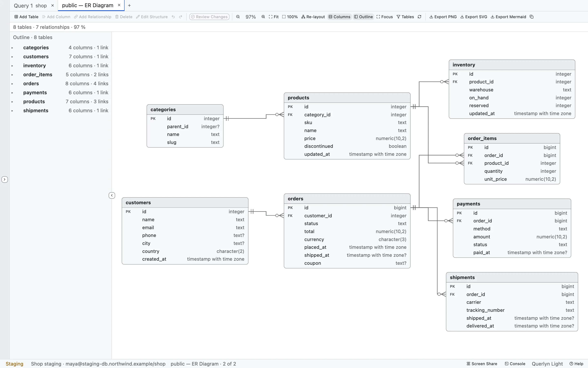This screenshot has height=368, width=588.
Task: Expand the payments outline row
Action: pos(12,93)
